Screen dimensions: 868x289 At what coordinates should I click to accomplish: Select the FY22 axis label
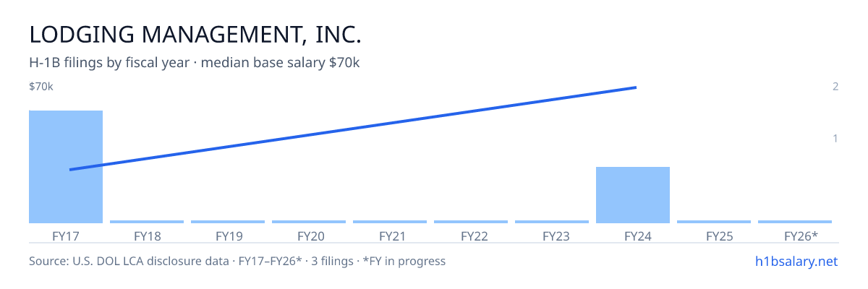click(471, 236)
